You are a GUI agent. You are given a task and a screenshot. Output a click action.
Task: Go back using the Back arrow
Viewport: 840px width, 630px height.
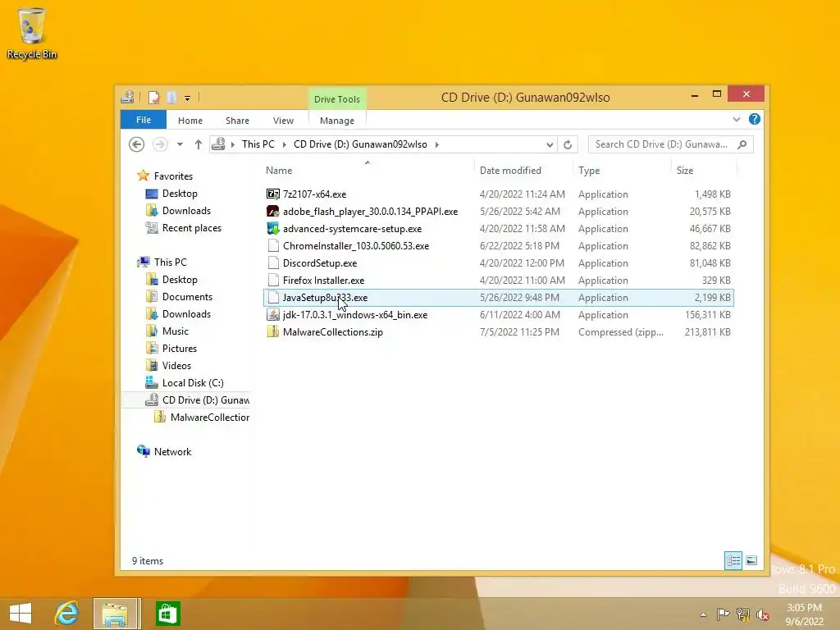pyautogui.click(x=137, y=144)
